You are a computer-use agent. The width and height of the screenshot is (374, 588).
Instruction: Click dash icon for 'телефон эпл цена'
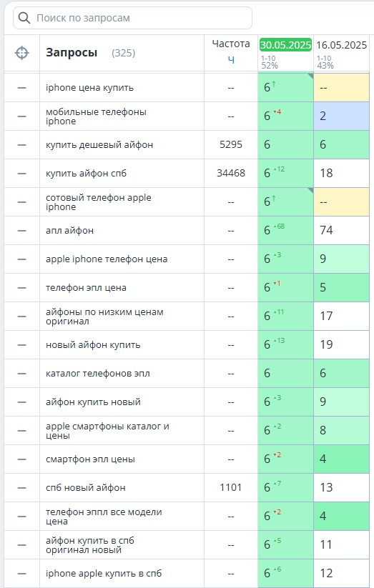(x=21, y=288)
